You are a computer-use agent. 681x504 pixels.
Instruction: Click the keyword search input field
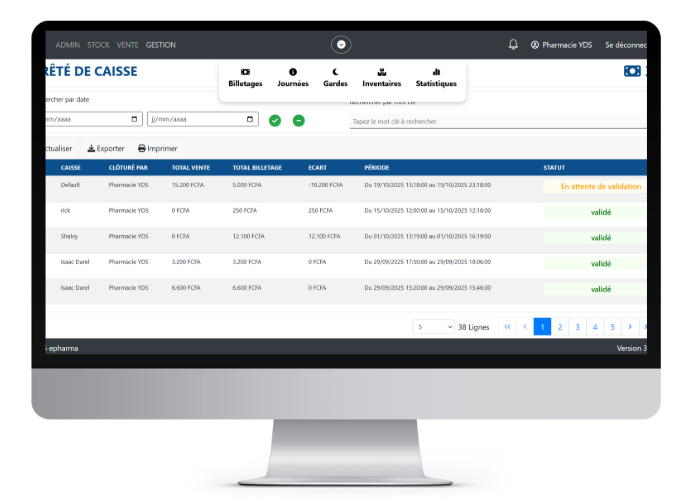tap(497, 122)
